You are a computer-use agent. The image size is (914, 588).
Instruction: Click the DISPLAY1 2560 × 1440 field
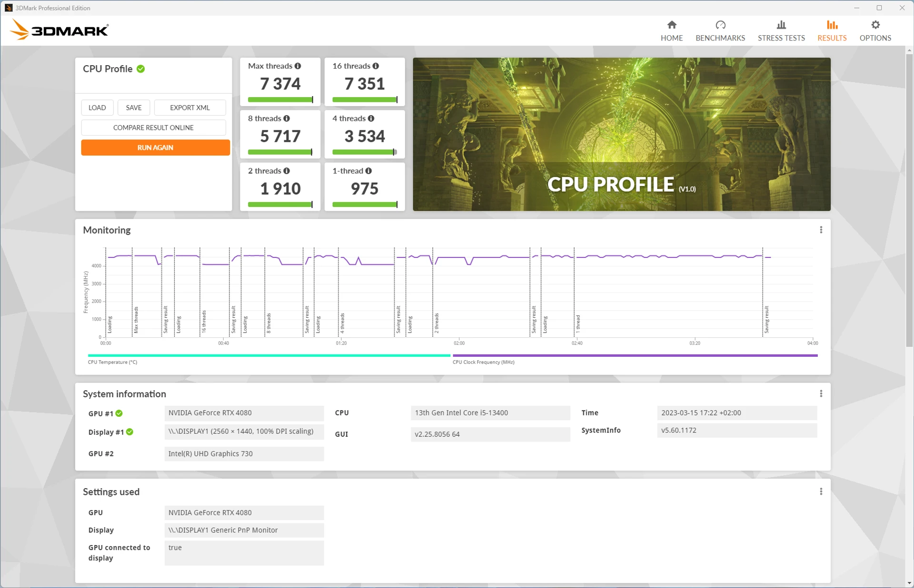pos(244,431)
